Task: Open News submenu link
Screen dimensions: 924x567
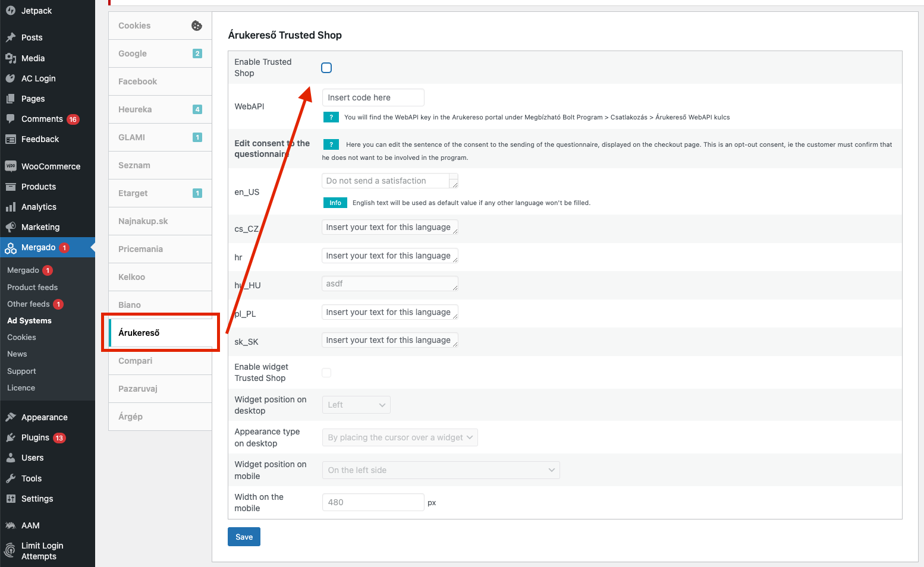Action: click(x=17, y=354)
